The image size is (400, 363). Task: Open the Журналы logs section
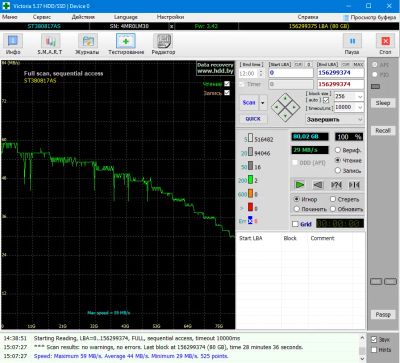coord(87,44)
